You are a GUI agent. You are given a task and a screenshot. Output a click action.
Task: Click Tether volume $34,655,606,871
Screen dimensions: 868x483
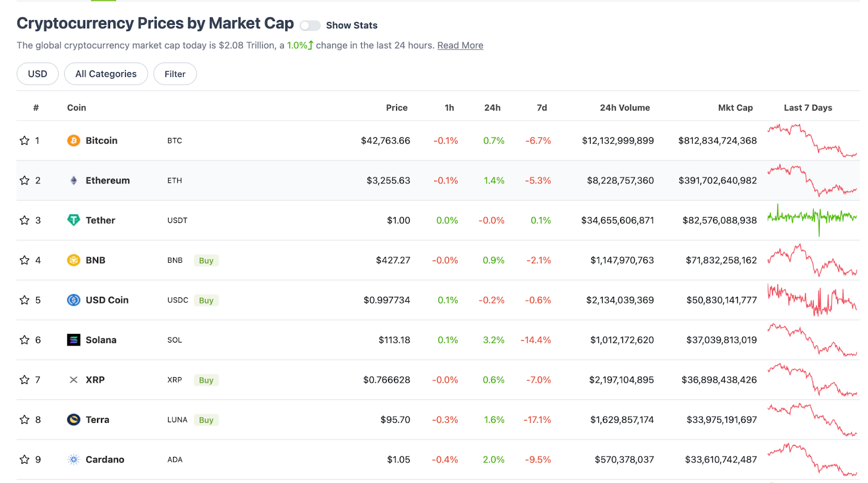(x=617, y=220)
